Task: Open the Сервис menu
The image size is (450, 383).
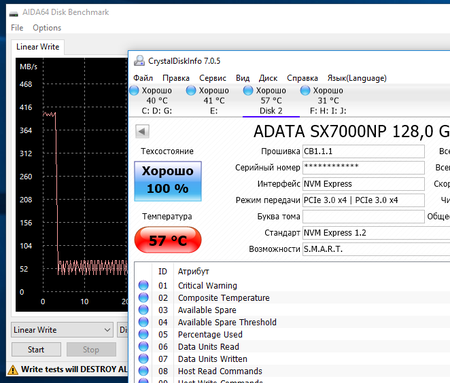Action: click(x=213, y=78)
